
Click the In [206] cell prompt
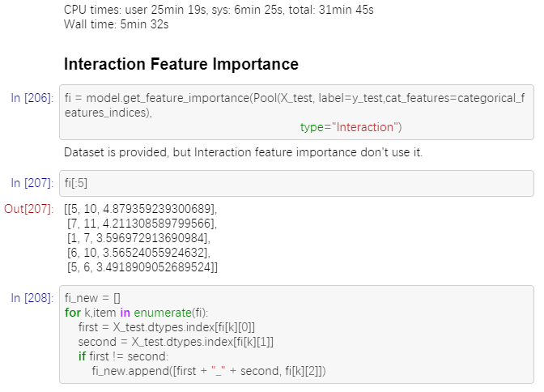[32, 98]
